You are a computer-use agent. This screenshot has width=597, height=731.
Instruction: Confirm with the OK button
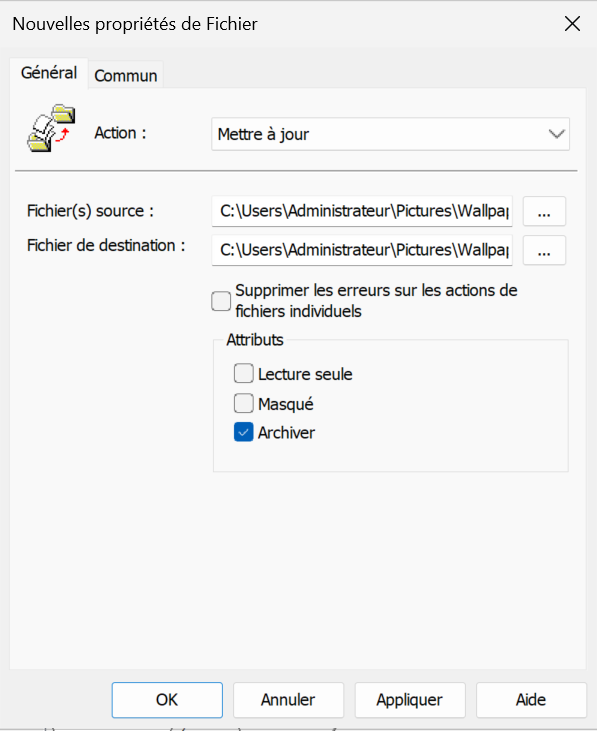point(167,700)
